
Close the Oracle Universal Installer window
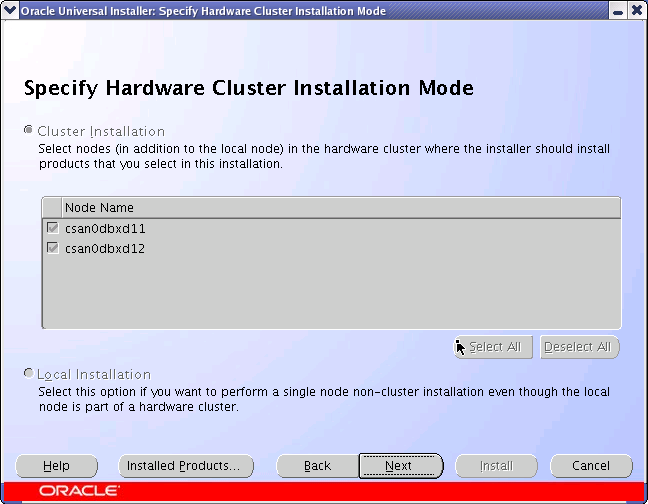[637, 10]
